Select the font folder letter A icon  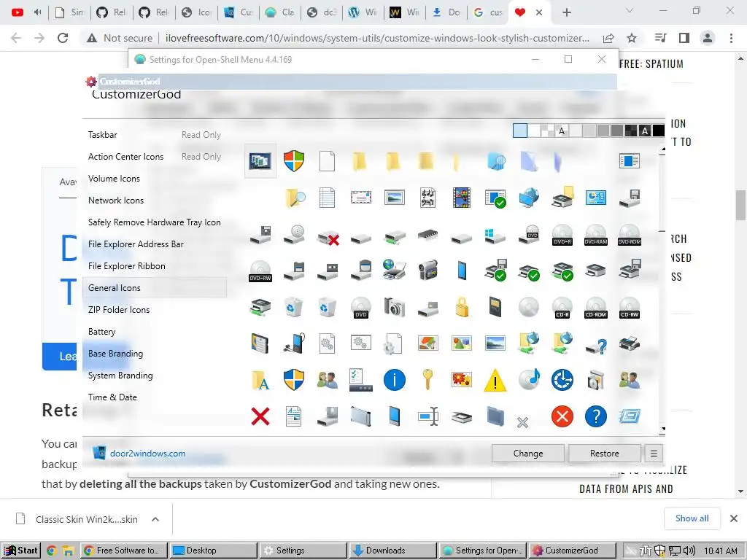(260, 381)
